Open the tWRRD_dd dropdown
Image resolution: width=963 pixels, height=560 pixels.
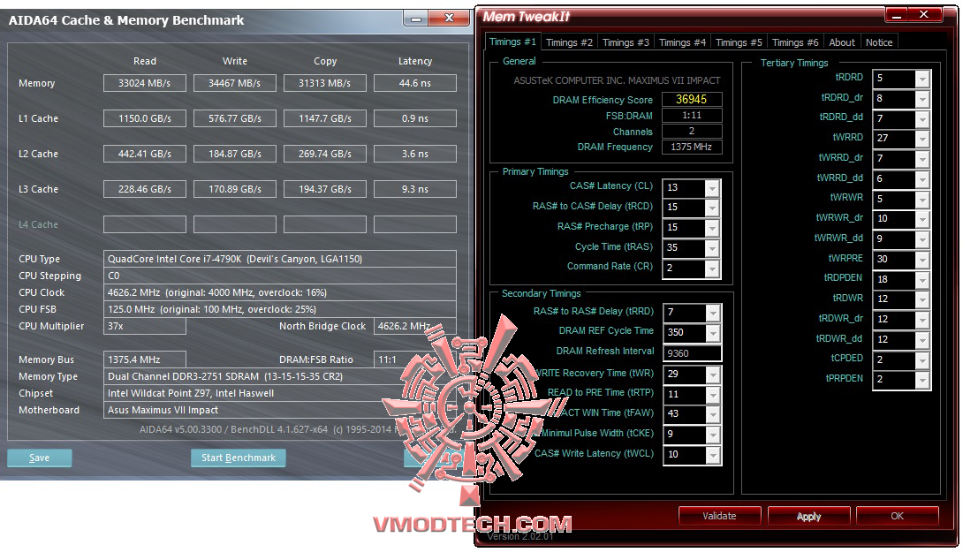click(921, 179)
